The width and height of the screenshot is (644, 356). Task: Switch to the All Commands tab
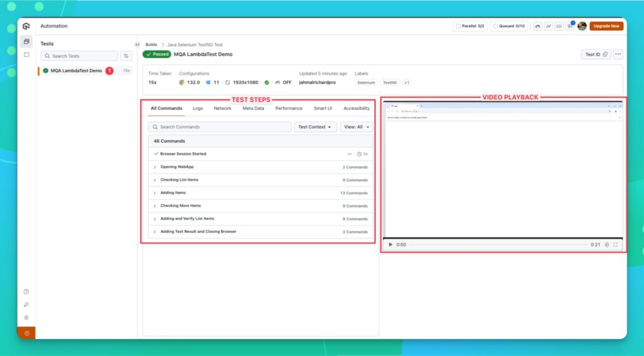tap(166, 108)
